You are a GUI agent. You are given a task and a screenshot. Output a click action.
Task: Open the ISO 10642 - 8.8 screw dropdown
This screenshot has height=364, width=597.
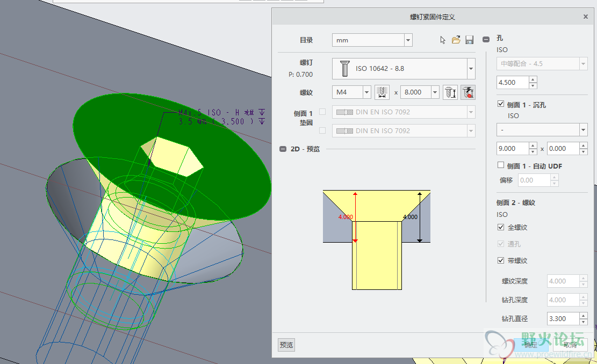(x=471, y=69)
